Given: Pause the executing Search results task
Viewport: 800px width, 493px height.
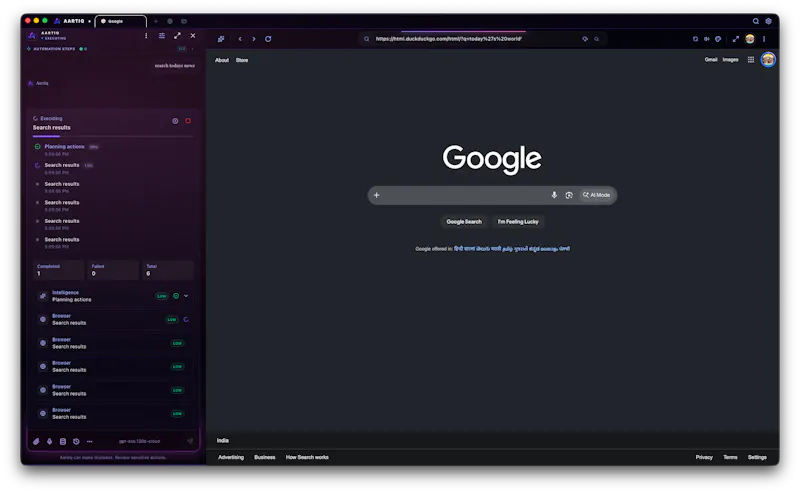Looking at the screenshot, I should 175,121.
